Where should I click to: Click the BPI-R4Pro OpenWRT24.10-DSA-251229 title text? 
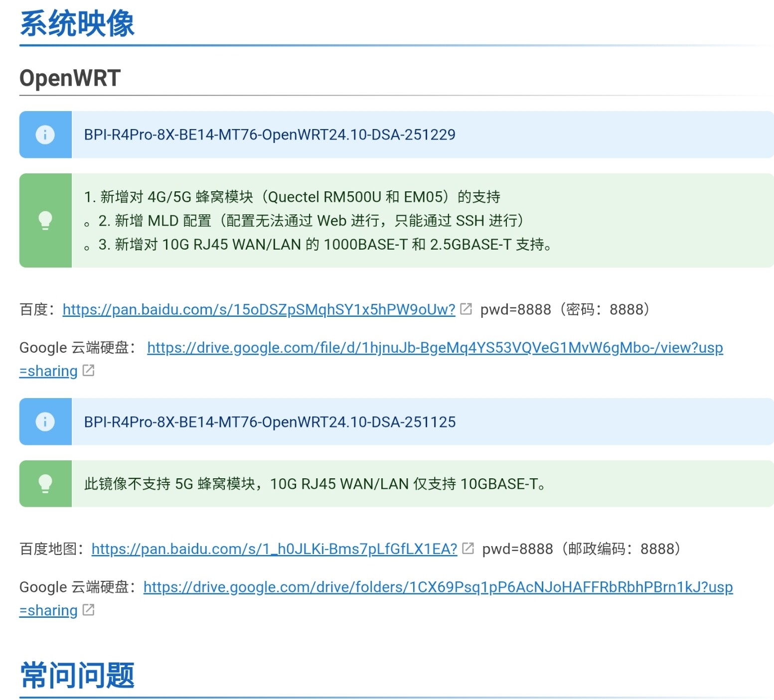(269, 135)
